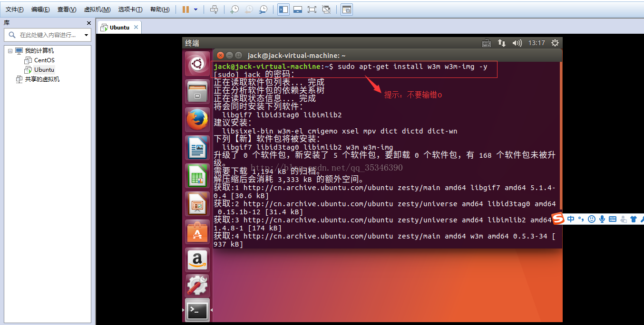The height and width of the screenshot is (325, 644).
Task: Select 共享的虚拟机 in the library
Action: (42, 79)
